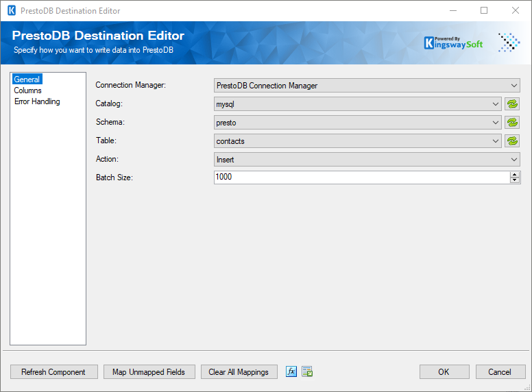The width and height of the screenshot is (532, 392).
Task: Click the table mapping icon beside fx
Action: coord(307,371)
